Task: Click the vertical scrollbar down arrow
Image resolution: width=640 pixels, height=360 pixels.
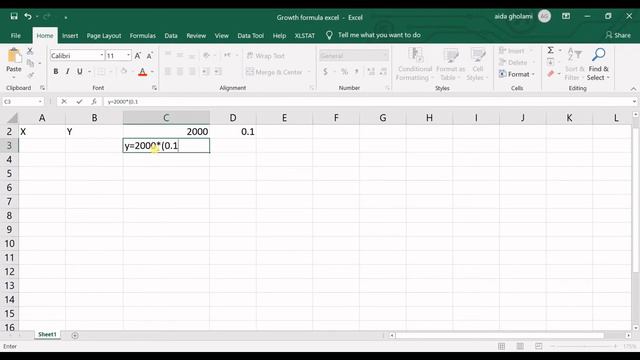Action: (636, 327)
